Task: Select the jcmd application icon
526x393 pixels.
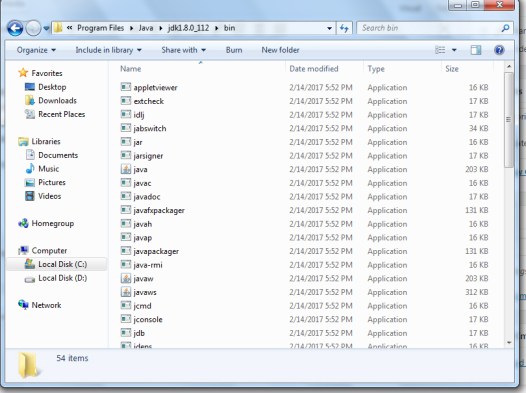Action: pyautogui.click(x=125, y=305)
